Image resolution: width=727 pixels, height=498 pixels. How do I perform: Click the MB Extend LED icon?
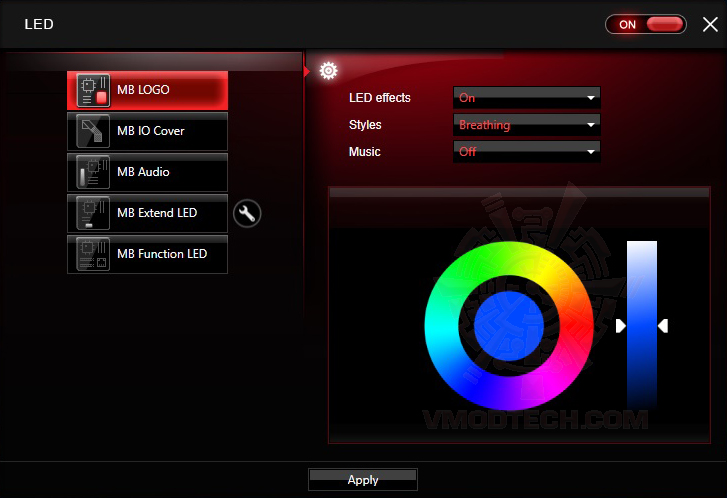pyautogui.click(x=93, y=213)
